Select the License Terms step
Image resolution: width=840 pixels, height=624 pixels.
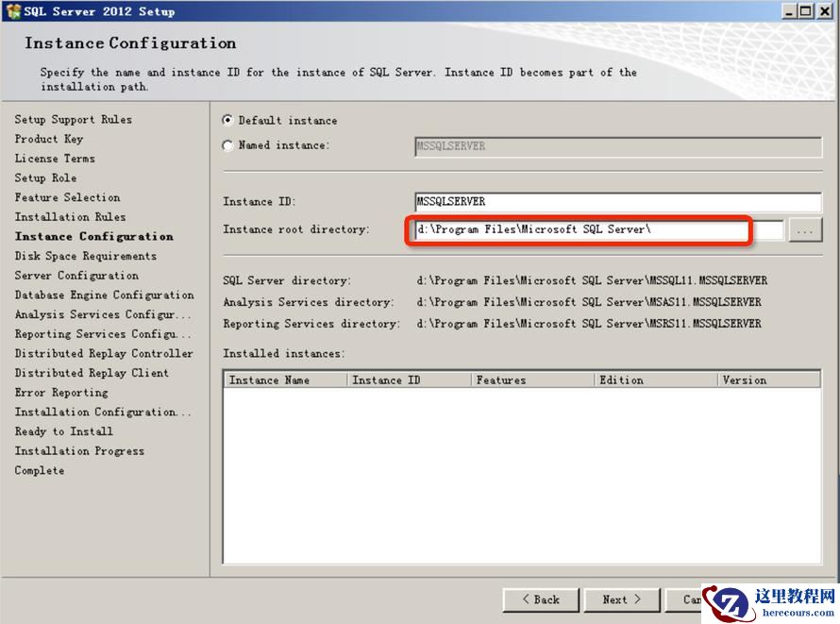point(55,159)
